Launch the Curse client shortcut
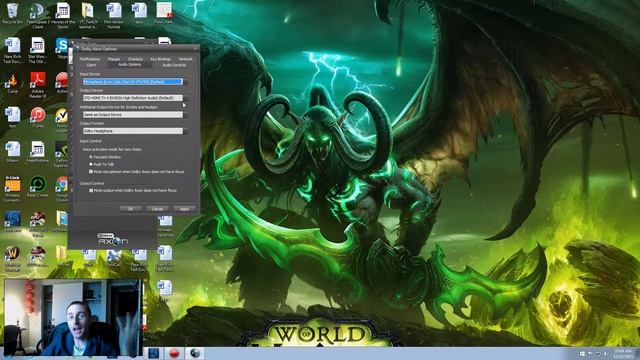This screenshot has height=360, width=640. [12, 83]
